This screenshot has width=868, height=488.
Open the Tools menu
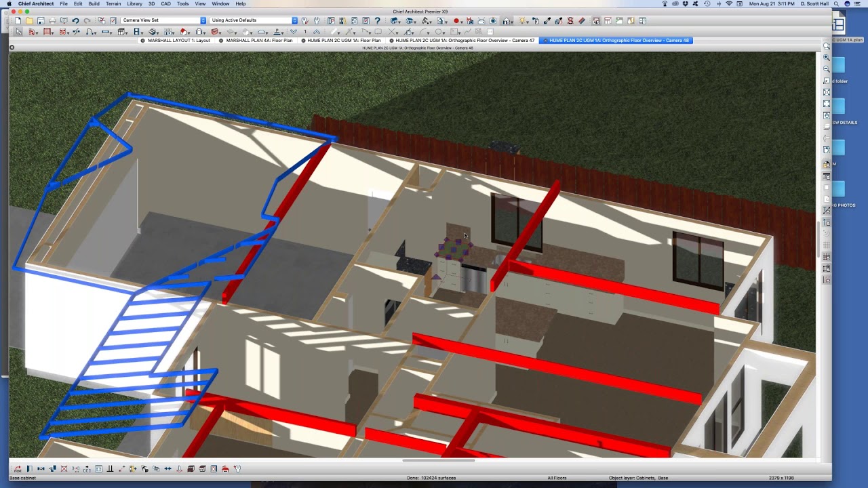pyautogui.click(x=183, y=4)
